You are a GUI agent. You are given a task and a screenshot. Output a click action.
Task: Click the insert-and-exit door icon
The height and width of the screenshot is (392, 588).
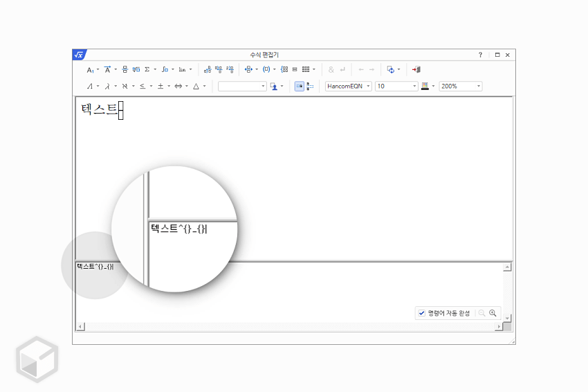(x=416, y=69)
